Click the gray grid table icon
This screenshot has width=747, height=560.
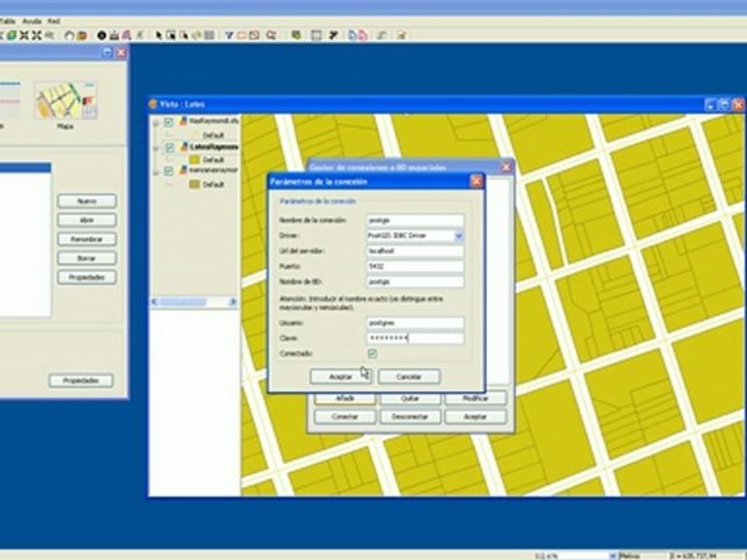point(209,35)
